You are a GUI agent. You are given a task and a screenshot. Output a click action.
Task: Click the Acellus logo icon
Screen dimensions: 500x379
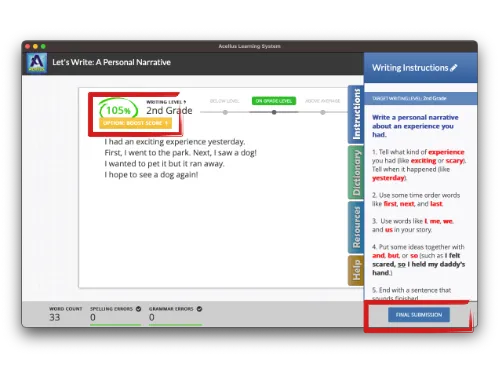(x=37, y=63)
